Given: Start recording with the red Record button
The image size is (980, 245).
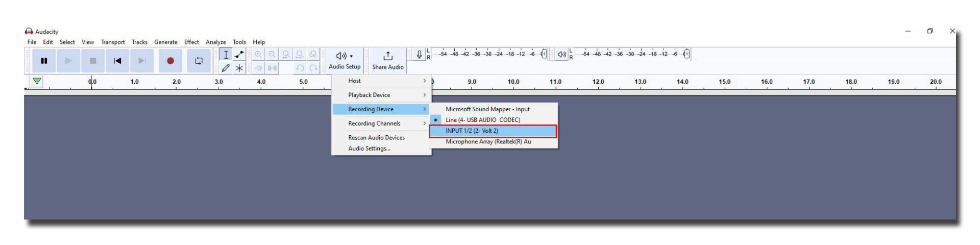Looking at the screenshot, I should 170,61.
